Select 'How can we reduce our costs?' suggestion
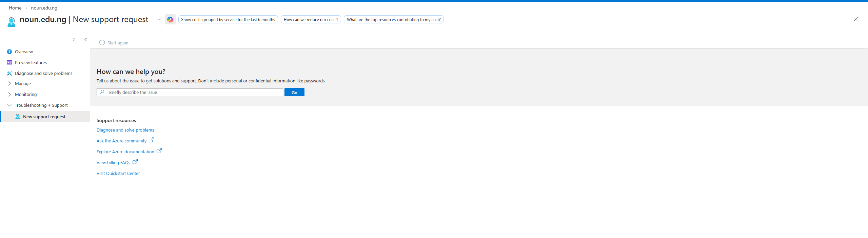The image size is (868, 238). pyautogui.click(x=311, y=19)
